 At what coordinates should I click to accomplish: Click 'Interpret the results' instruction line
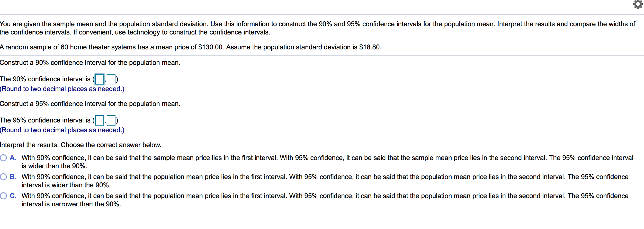[x=81, y=145]
